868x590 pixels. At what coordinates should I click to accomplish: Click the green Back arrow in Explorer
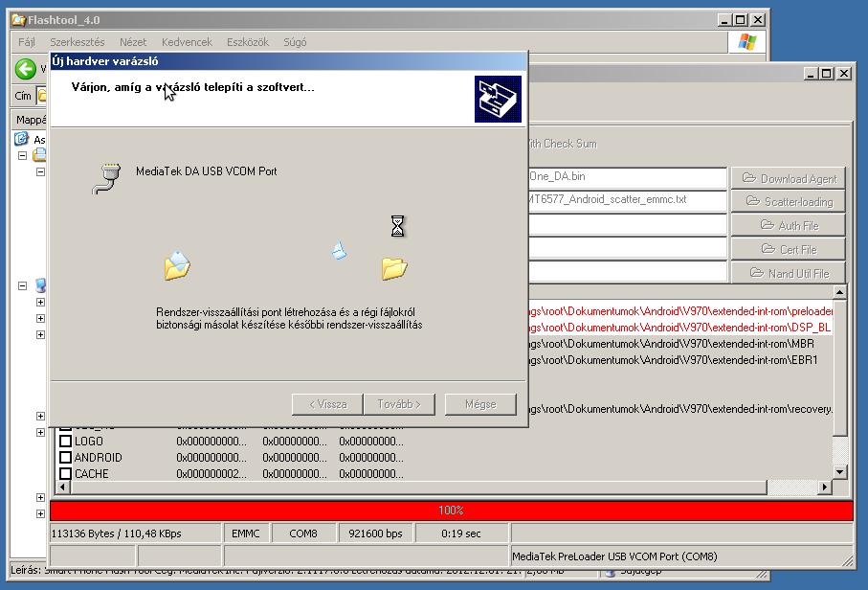[x=26, y=69]
